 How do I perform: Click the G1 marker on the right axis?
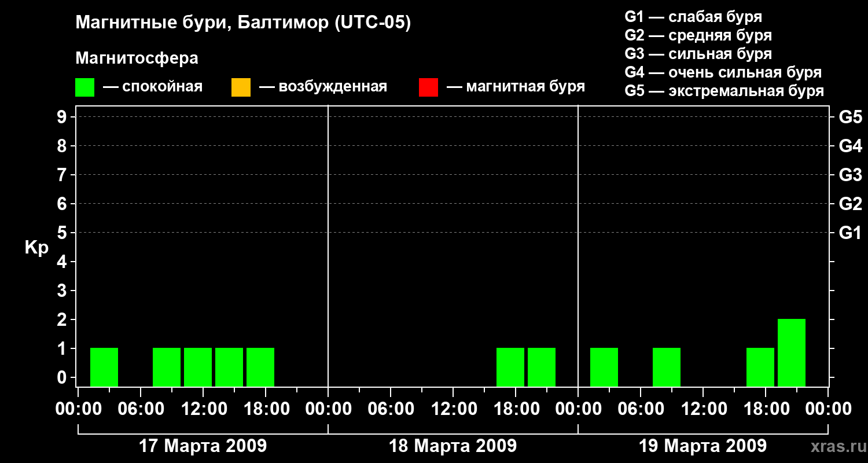851,233
